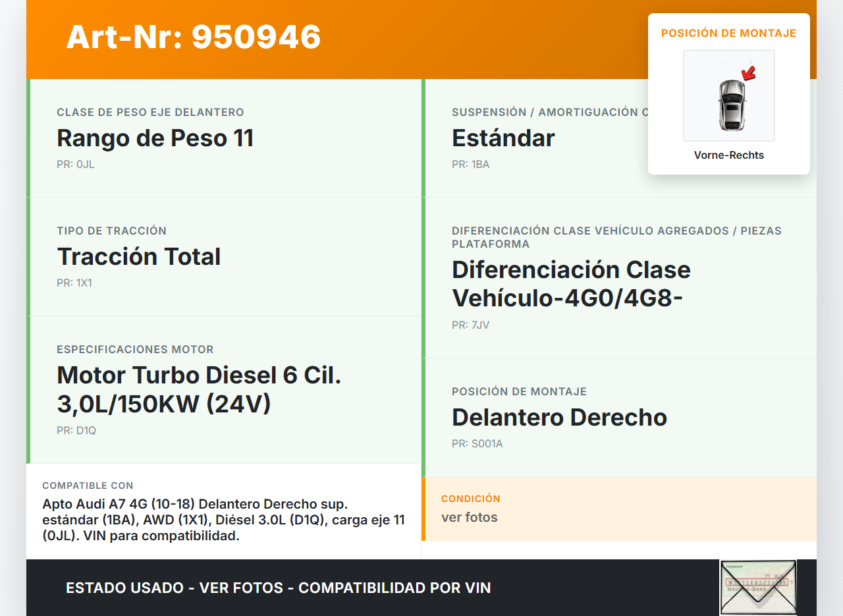This screenshot has height=616, width=843.
Task: Select the 'Estándar' suspension value
Action: point(503,138)
